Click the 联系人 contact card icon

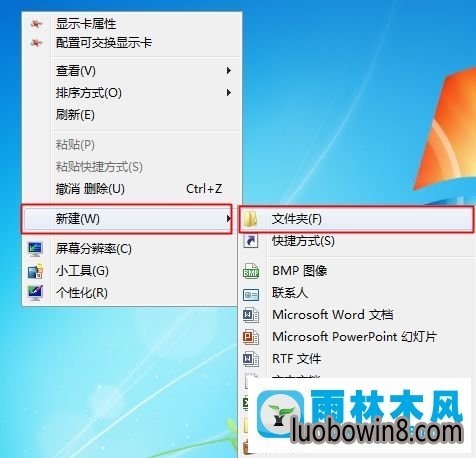click(x=251, y=295)
